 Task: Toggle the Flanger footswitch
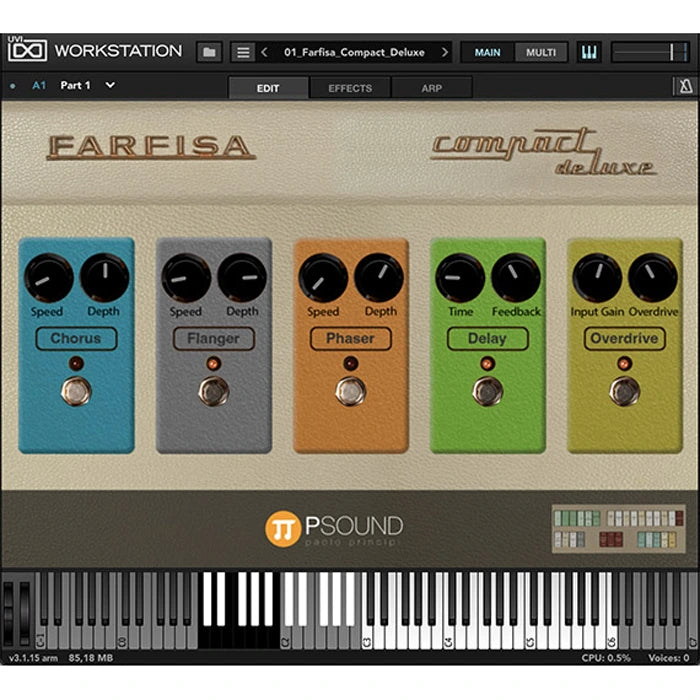[214, 391]
